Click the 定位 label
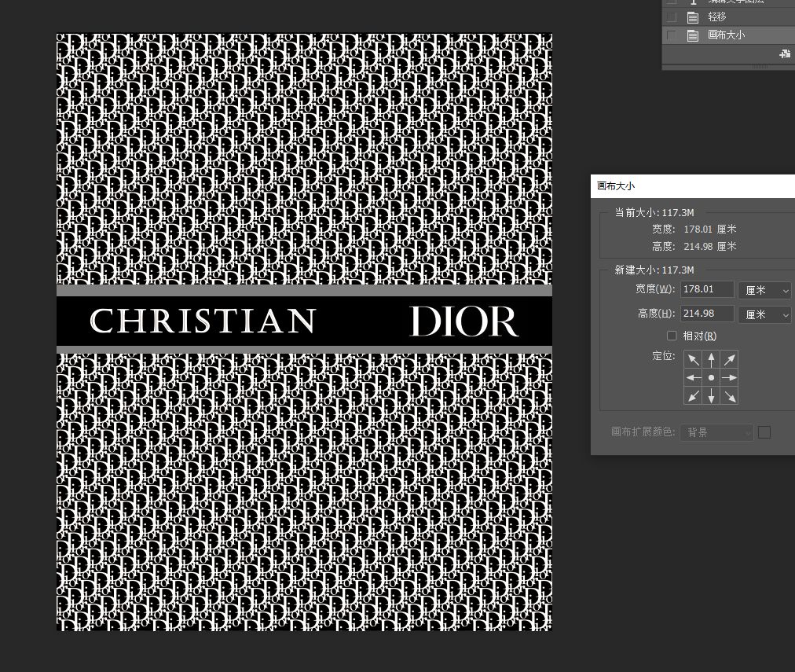The width and height of the screenshot is (795, 672). (663, 356)
